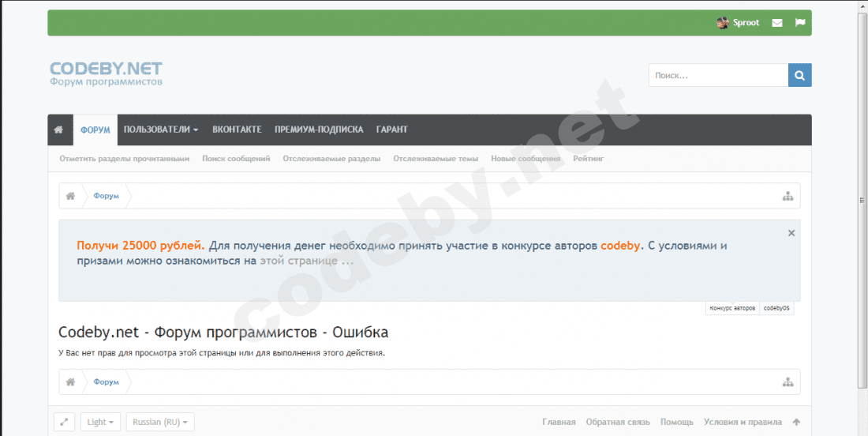Click the Sproot user avatar
This screenshot has height=436, width=868.
pos(722,23)
